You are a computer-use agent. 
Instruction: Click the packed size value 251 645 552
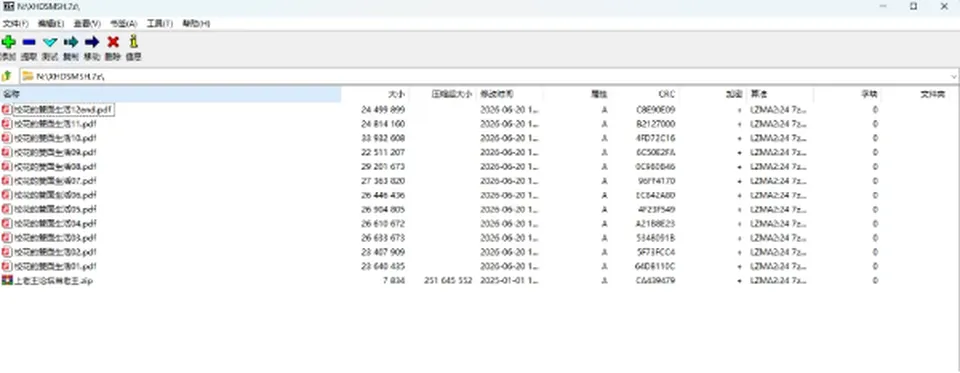click(448, 281)
